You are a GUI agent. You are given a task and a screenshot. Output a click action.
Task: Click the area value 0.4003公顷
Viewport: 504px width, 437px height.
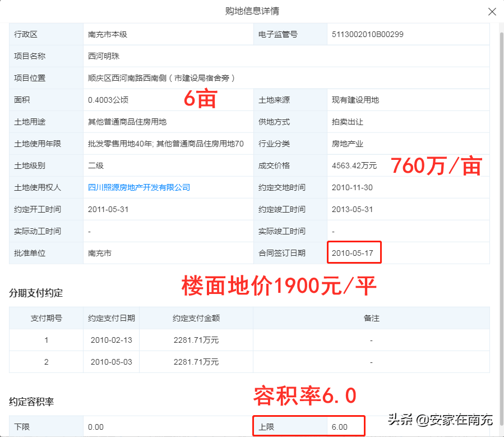(x=108, y=100)
